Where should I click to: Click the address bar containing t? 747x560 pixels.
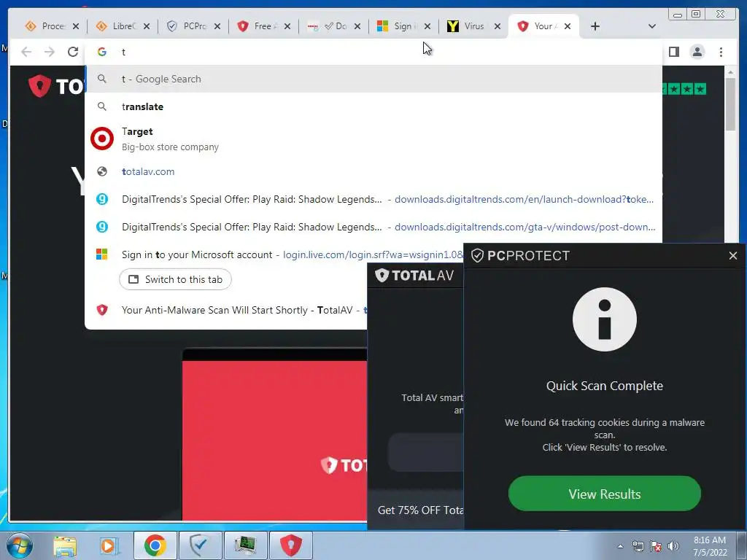point(373,52)
